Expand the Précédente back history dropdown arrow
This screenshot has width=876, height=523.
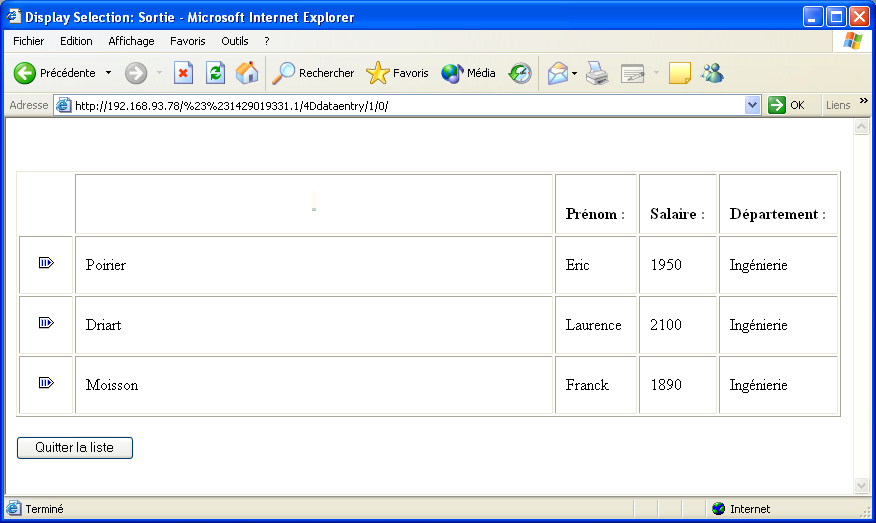108,73
